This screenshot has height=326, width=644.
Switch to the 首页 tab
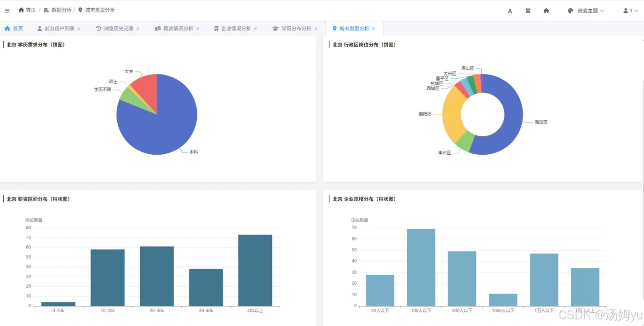13,29
